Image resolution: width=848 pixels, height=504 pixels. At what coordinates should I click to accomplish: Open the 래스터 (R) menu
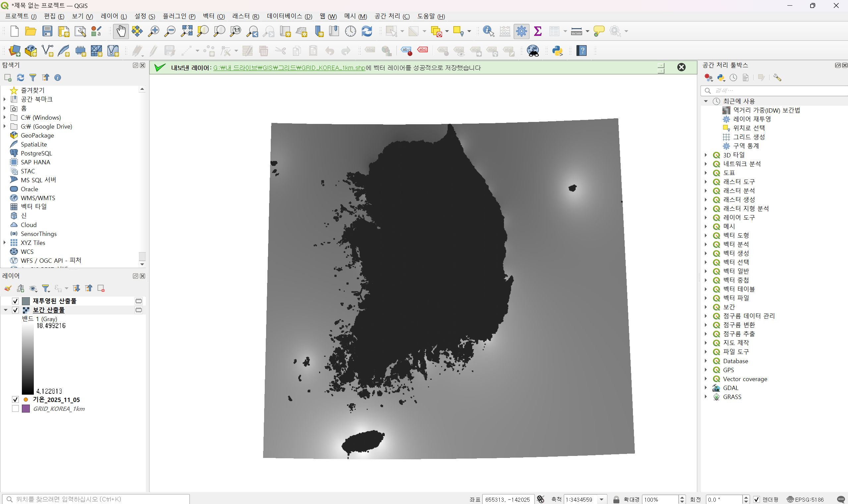(245, 16)
